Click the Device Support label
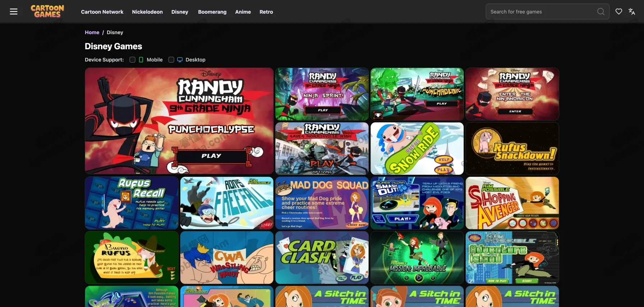This screenshot has width=644, height=307. 104,60
